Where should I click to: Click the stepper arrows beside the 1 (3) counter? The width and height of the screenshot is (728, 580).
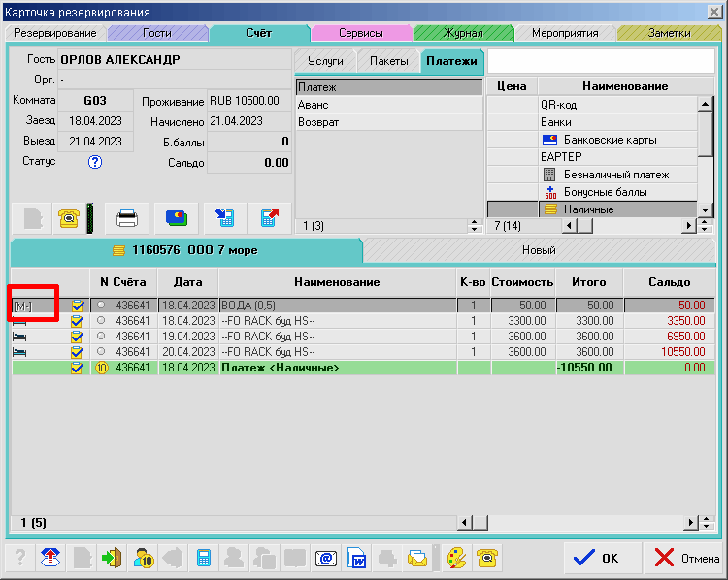pyautogui.click(x=475, y=226)
